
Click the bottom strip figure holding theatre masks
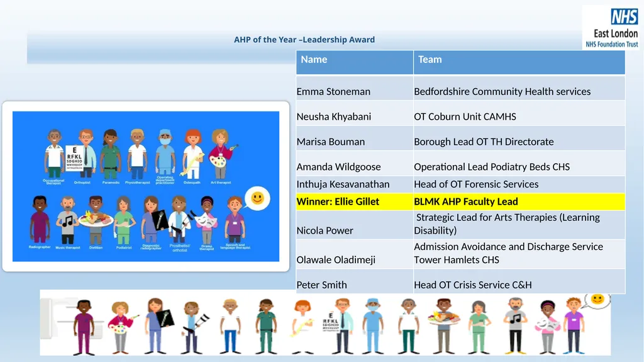548,327
